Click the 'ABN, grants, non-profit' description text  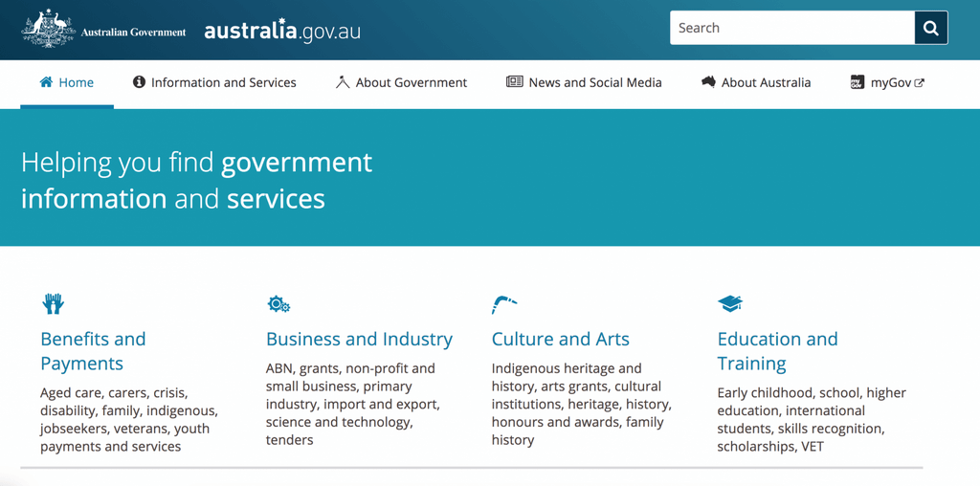click(352, 404)
